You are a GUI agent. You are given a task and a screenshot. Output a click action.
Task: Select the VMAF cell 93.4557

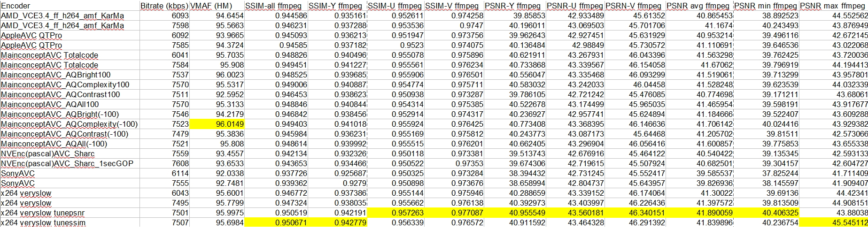217,153
